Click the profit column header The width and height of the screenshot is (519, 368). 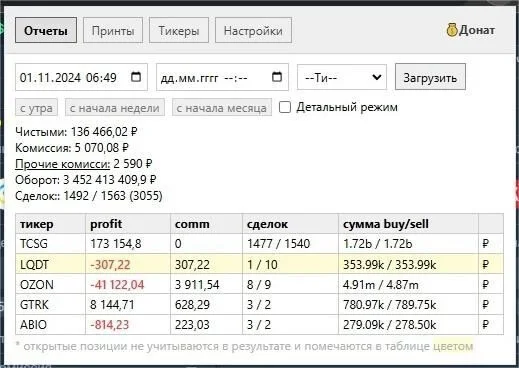[128, 224]
